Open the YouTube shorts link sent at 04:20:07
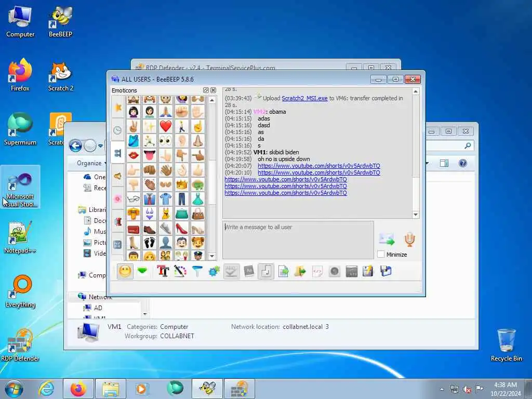532x399 pixels. 318,166
